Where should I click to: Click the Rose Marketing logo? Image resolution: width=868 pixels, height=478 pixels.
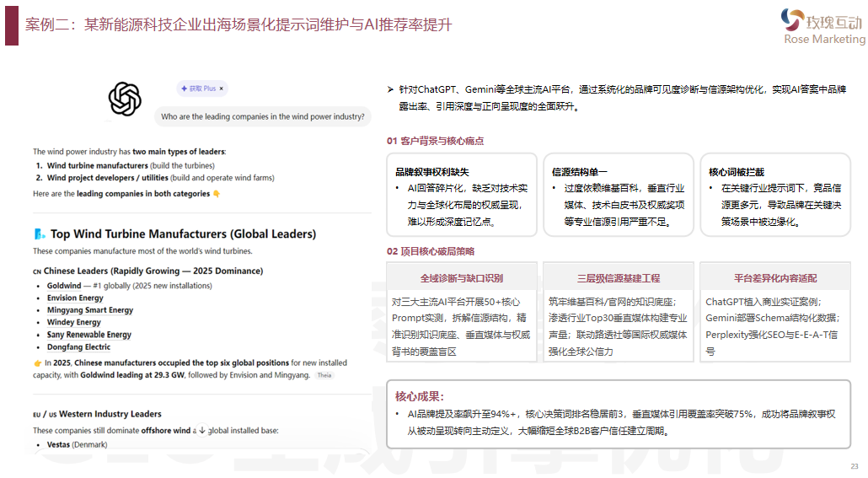823,26
